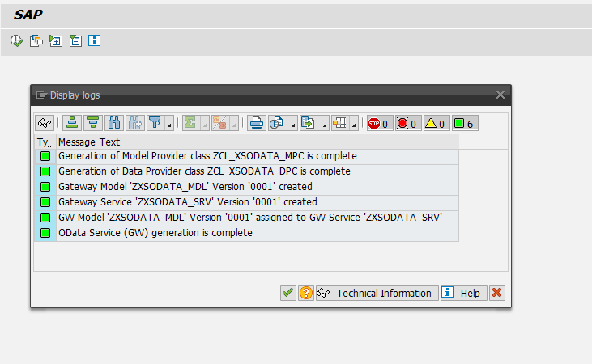The height and width of the screenshot is (364, 592).
Task: Click the Help button in dialog
Action: (x=464, y=293)
